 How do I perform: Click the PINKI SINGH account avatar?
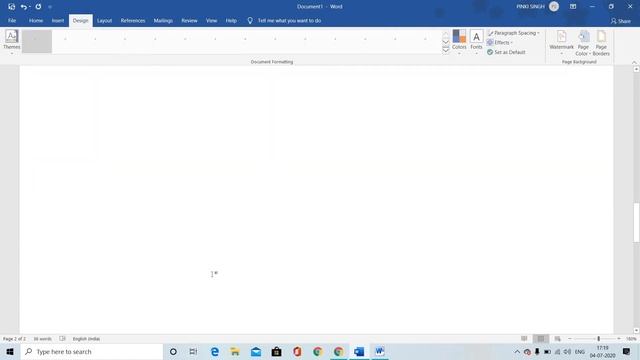tap(554, 7)
